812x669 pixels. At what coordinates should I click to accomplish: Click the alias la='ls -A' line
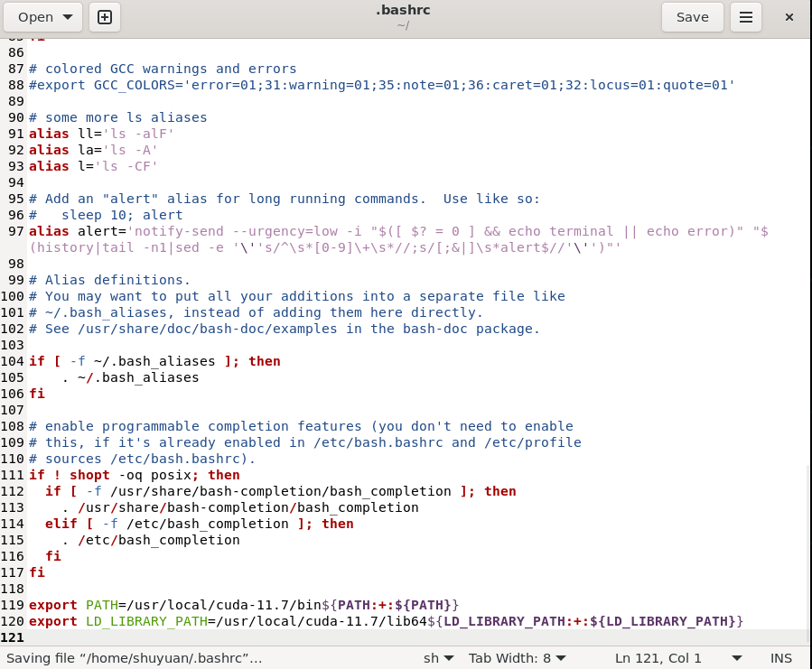[x=93, y=150]
